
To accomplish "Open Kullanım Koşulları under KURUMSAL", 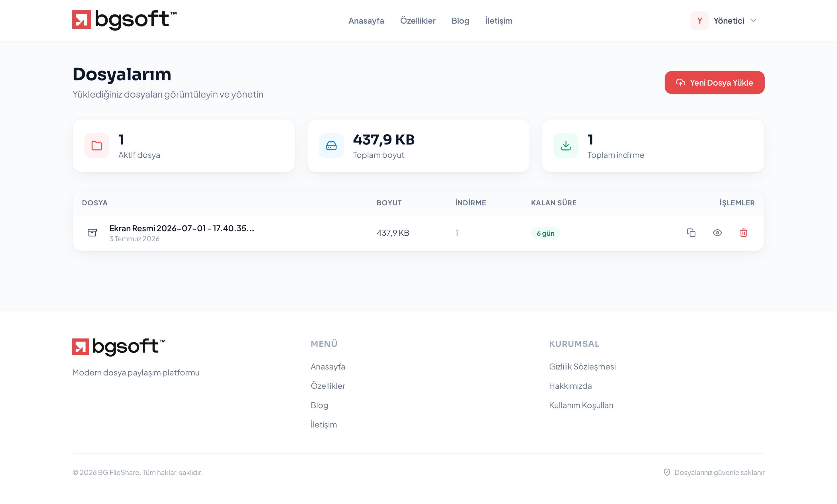I will pos(581,405).
